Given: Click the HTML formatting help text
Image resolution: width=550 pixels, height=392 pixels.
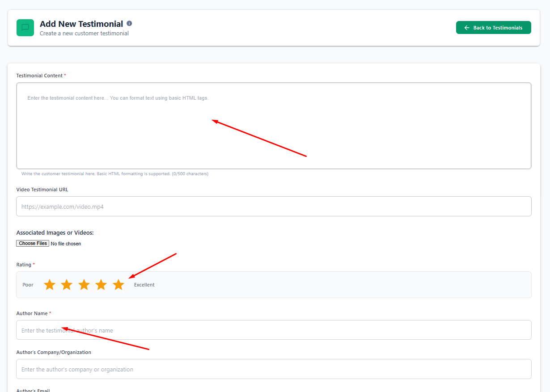Looking at the screenshot, I should pos(115,174).
